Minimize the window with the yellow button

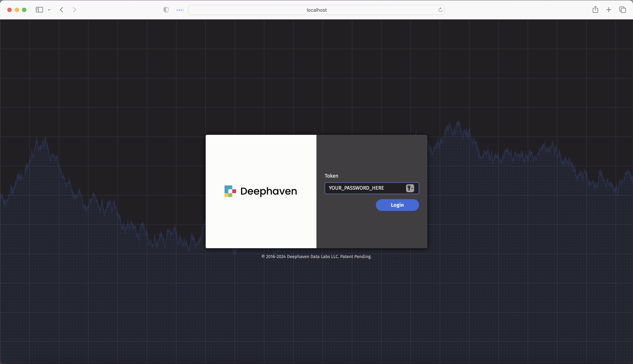(x=17, y=10)
